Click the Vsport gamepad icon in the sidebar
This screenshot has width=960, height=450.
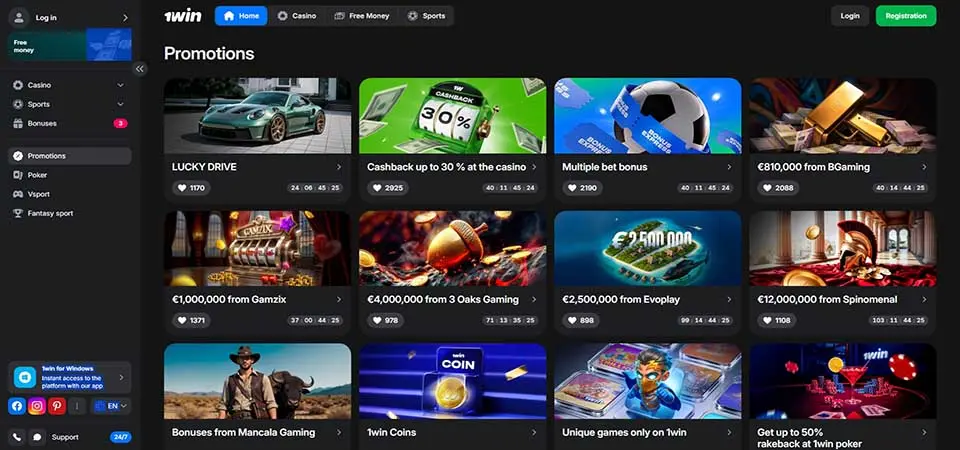[18, 194]
